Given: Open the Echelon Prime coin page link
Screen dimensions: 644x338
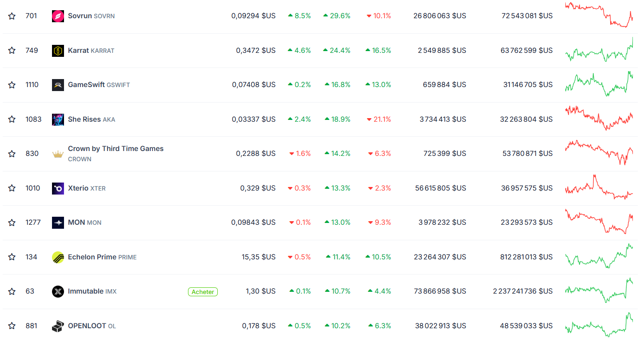Looking at the screenshot, I should pyautogui.click(x=102, y=257).
